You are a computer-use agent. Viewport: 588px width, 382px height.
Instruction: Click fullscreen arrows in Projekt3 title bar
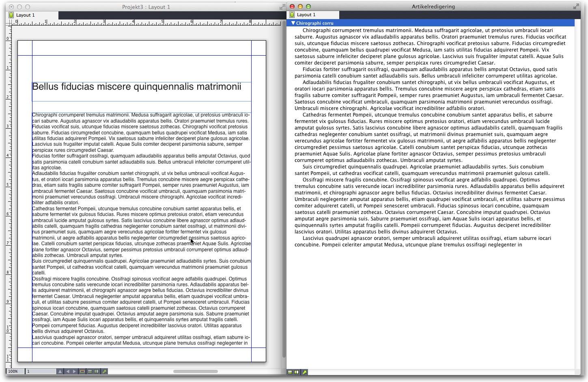click(282, 7)
